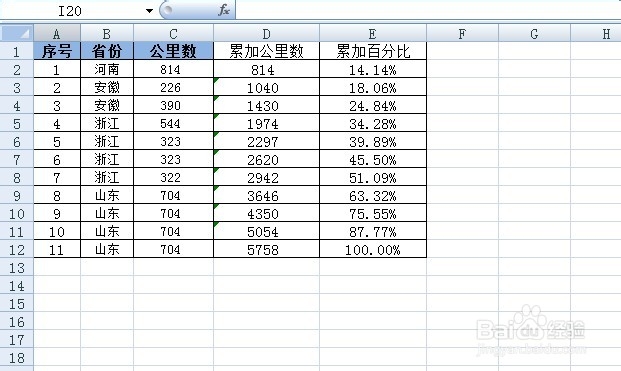
Task: Select the 814 cell in column D
Action: click(x=267, y=69)
